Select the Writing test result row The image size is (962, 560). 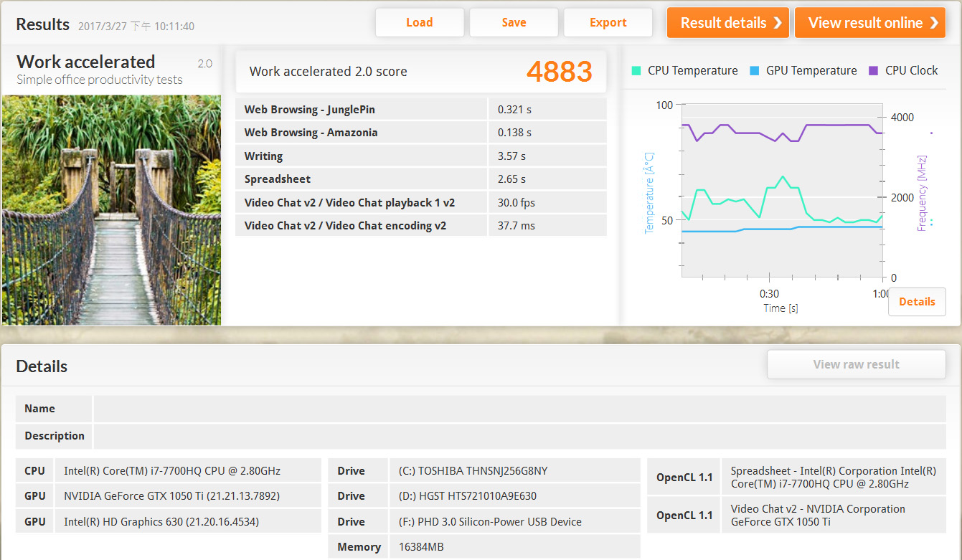click(420, 156)
